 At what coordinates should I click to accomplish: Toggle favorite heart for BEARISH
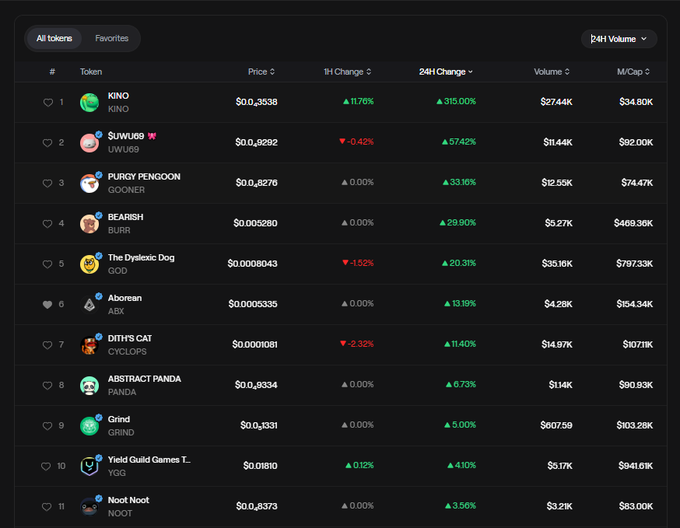click(47, 224)
